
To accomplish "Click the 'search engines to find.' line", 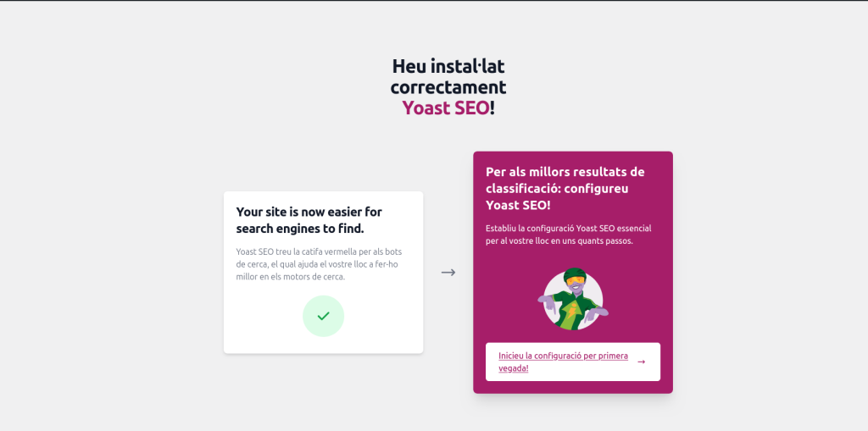I will (x=300, y=229).
